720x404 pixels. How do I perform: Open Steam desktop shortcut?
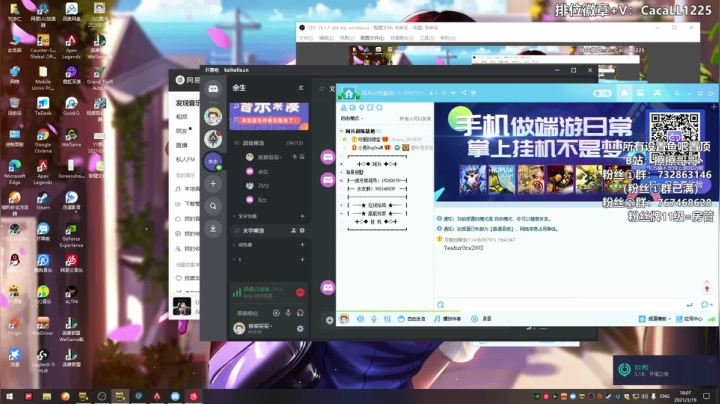click(43, 201)
